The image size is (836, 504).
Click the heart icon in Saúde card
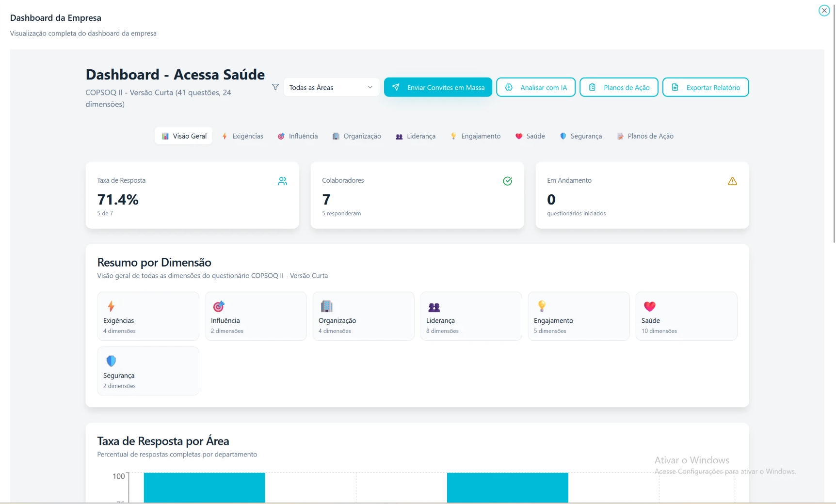point(650,306)
